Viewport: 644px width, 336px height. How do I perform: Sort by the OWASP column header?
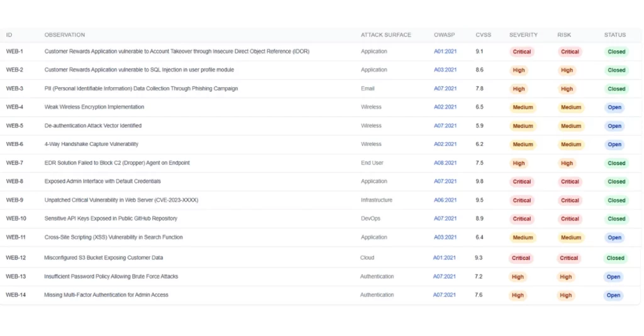[445, 35]
